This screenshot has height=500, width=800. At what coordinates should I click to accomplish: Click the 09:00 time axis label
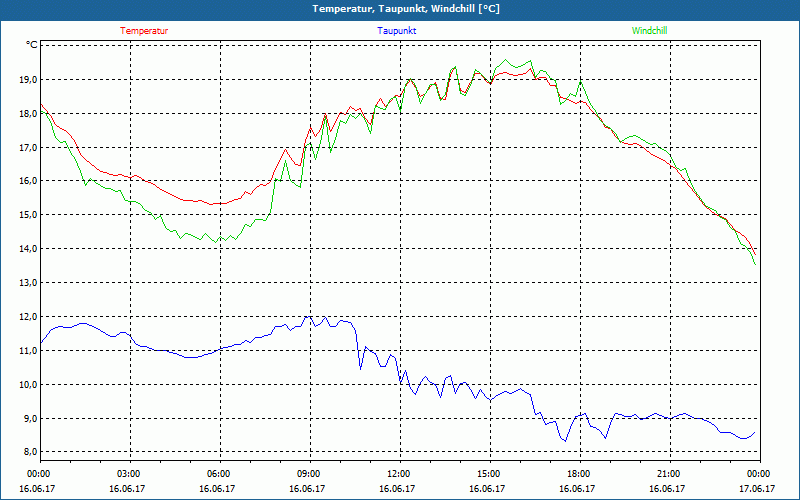[311, 474]
